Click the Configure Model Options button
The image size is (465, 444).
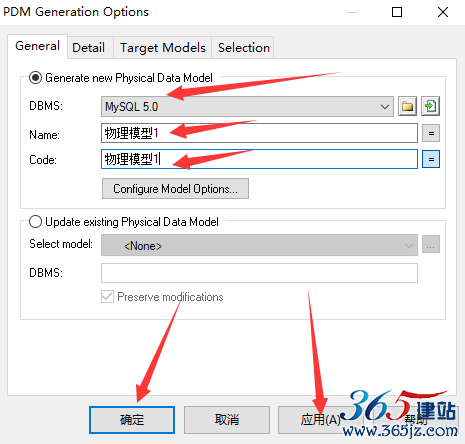click(x=175, y=189)
